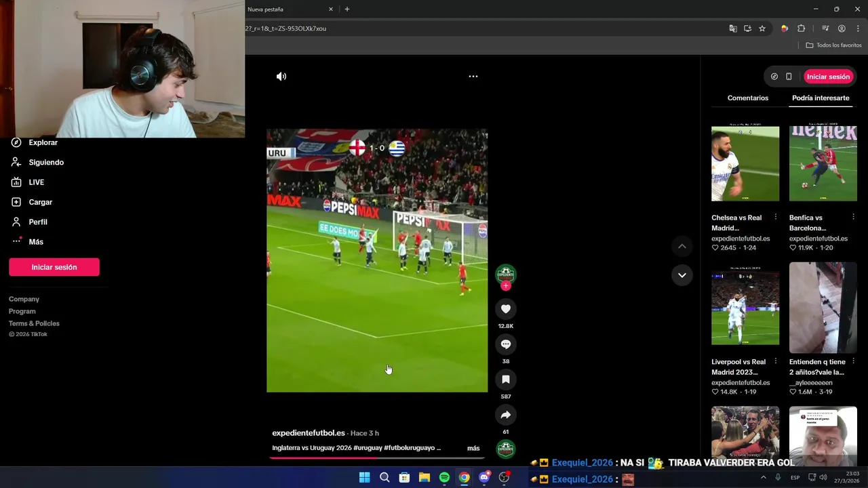Switch to the Podría interesarte tab
The width and height of the screenshot is (868, 488).
821,98
